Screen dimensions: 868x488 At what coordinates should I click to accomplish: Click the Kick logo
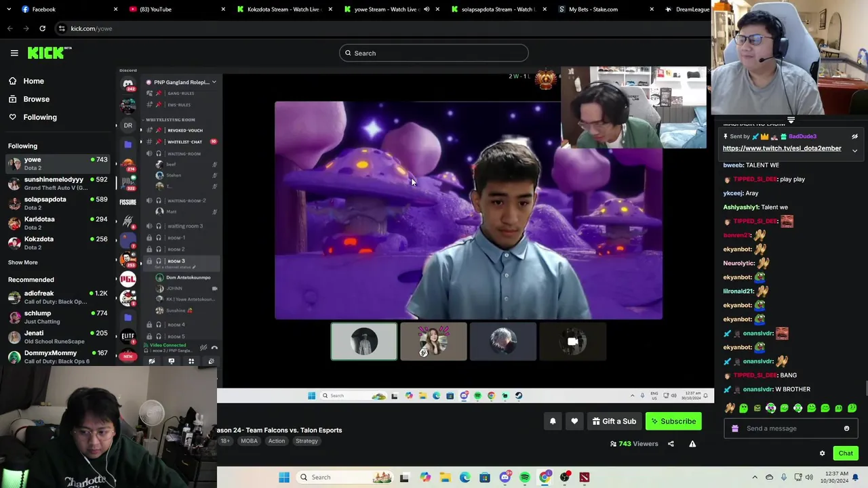tap(49, 53)
